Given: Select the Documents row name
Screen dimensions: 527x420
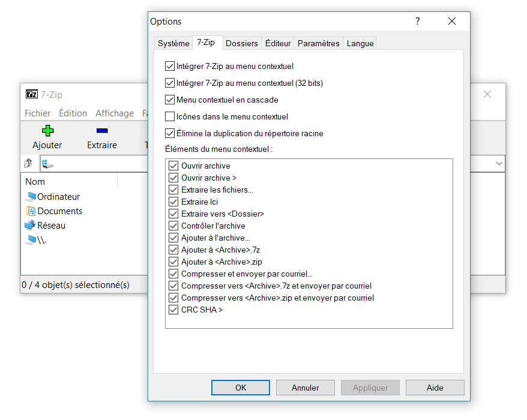Looking at the screenshot, I should click(x=60, y=211).
